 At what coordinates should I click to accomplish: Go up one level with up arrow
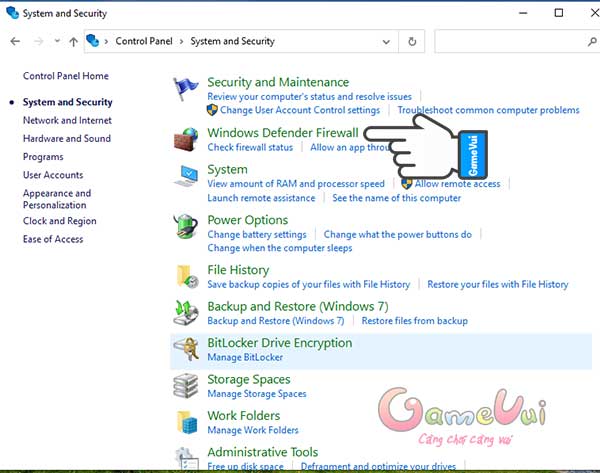73,41
